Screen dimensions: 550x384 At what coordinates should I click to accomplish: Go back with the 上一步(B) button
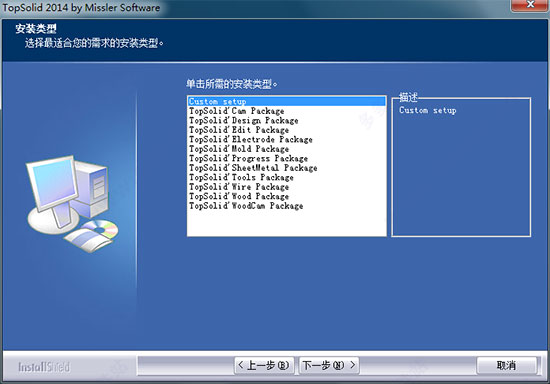pos(264,365)
